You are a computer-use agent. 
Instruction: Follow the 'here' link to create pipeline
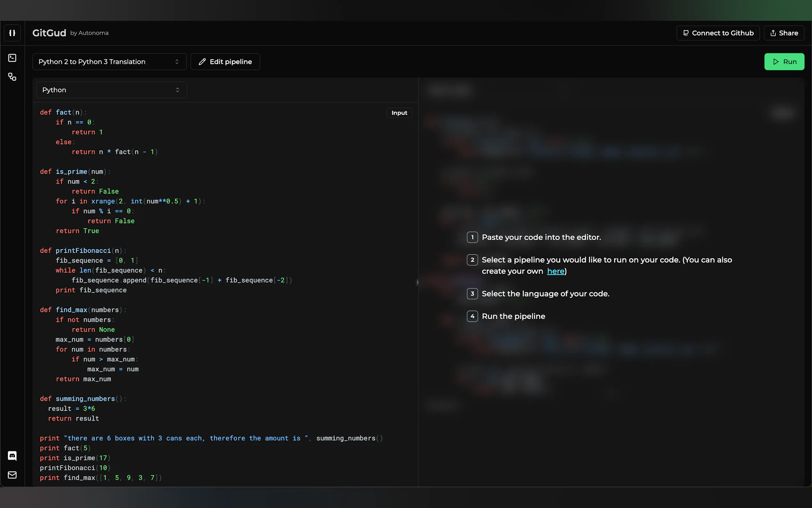tap(555, 271)
